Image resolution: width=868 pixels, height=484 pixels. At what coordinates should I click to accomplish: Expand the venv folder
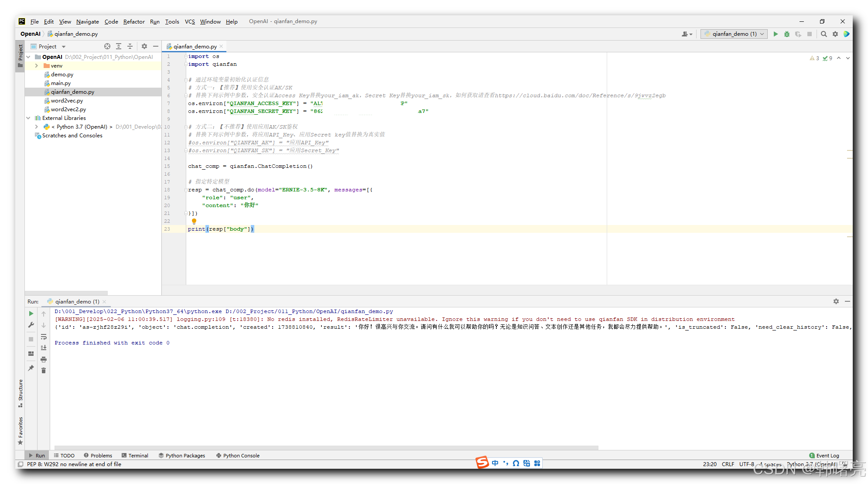(37, 66)
